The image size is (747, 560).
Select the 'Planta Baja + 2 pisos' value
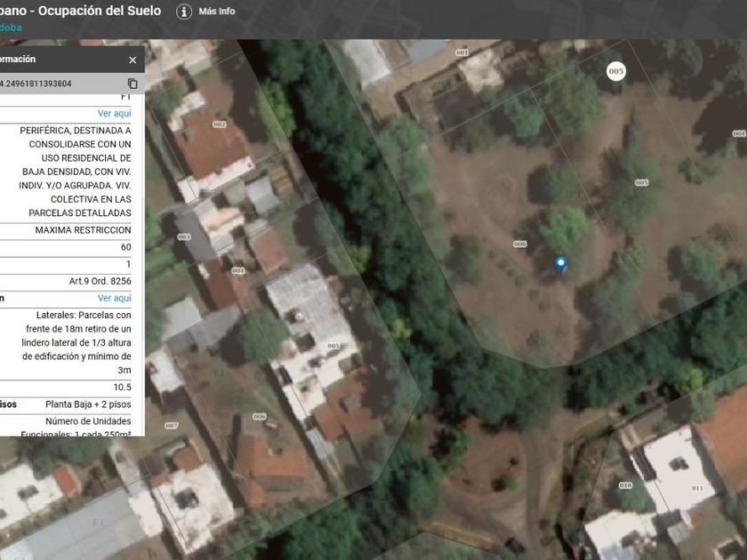(x=88, y=404)
